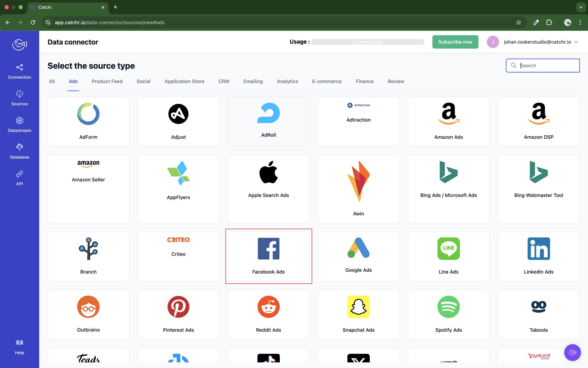The image size is (588, 368).
Task: Select the Awin source card
Action: click(x=358, y=189)
